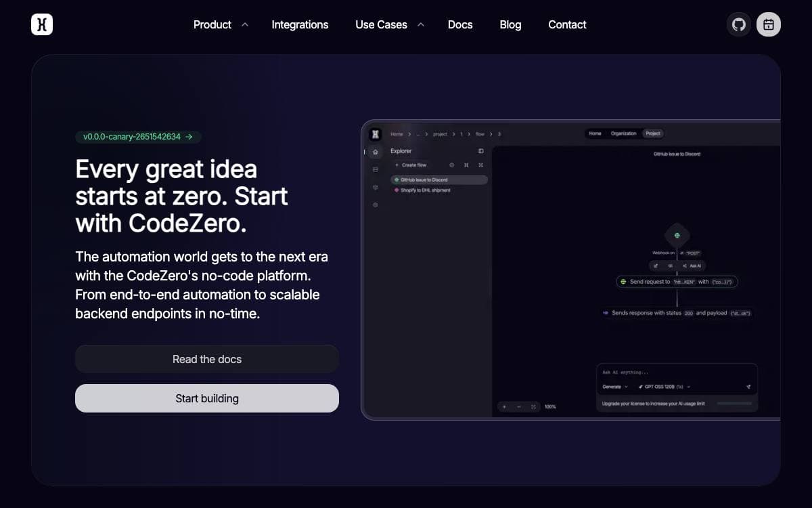Open the Use Cases menu item
Screen dimensions: 812x508
point(381,24)
